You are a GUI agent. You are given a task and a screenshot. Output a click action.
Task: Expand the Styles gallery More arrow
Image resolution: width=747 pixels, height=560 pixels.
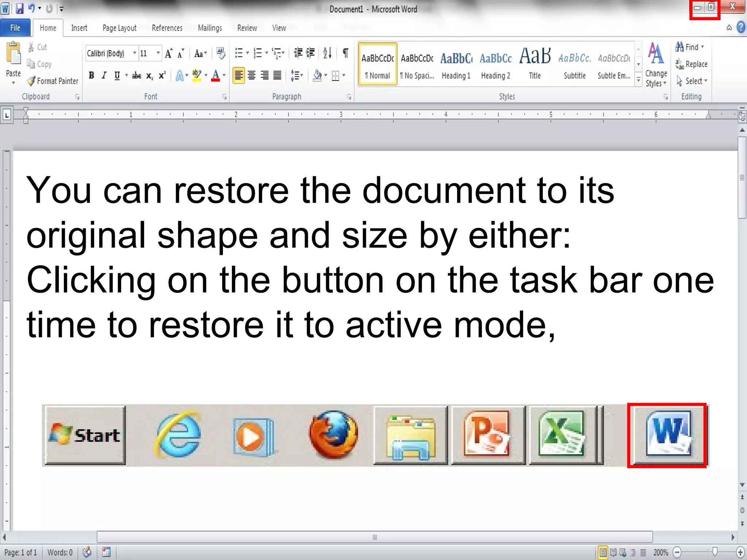click(x=638, y=80)
